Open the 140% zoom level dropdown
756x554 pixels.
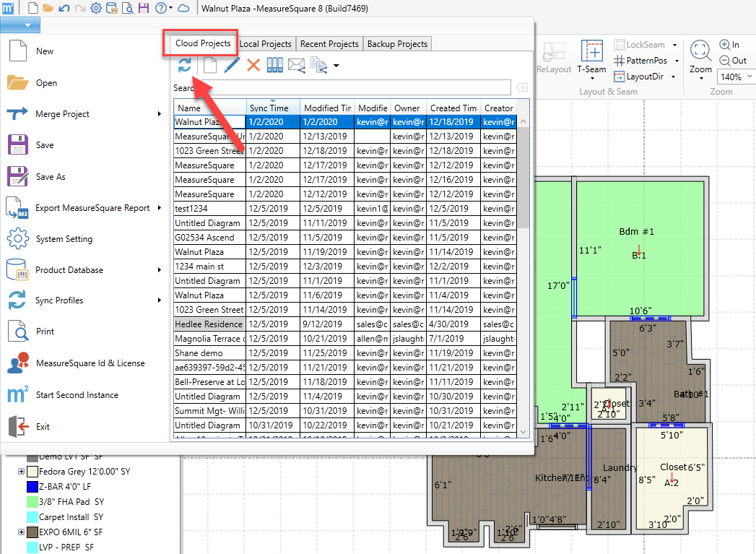coord(749,77)
